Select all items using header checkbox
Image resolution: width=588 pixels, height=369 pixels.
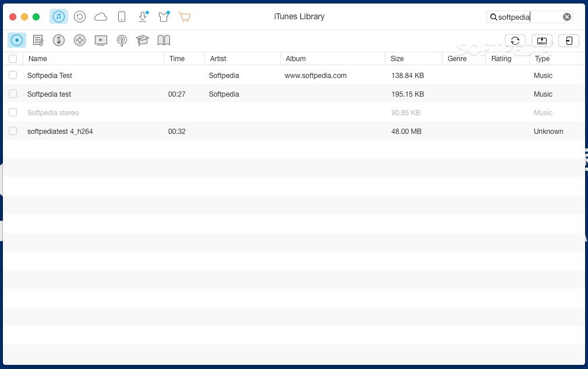pos(13,58)
